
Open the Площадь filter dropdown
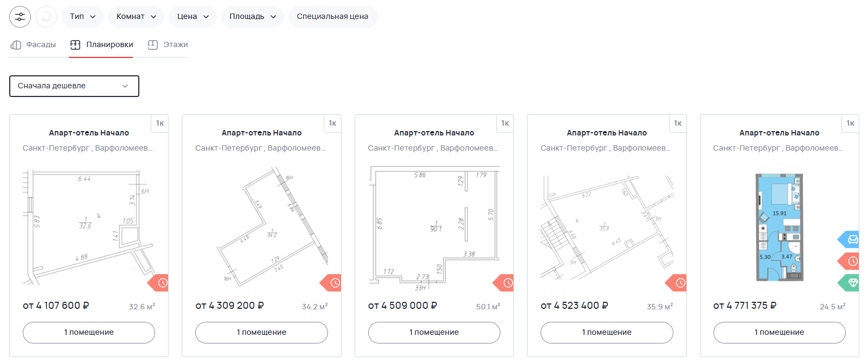click(252, 17)
